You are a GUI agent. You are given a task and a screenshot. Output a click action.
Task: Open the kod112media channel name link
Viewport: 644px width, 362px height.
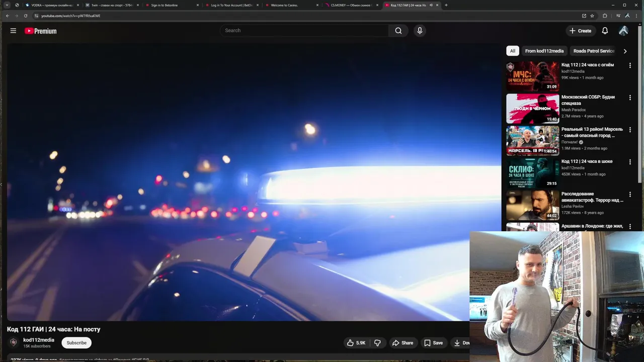pos(39,340)
